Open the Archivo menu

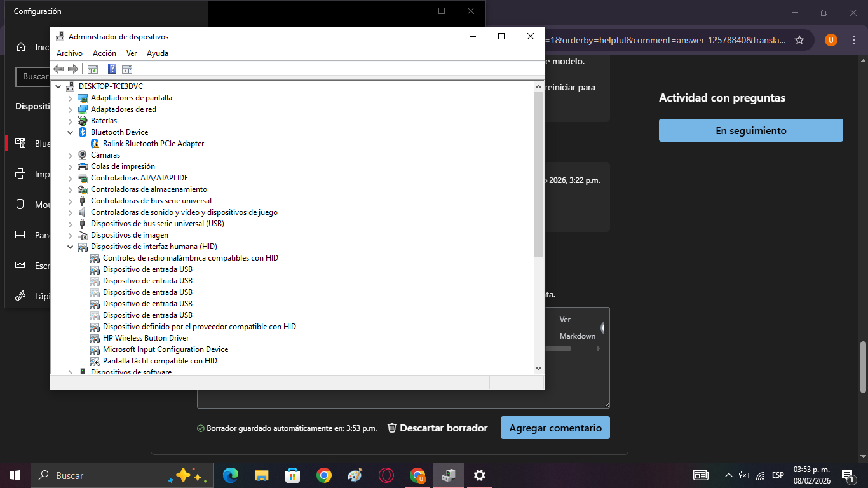(69, 53)
